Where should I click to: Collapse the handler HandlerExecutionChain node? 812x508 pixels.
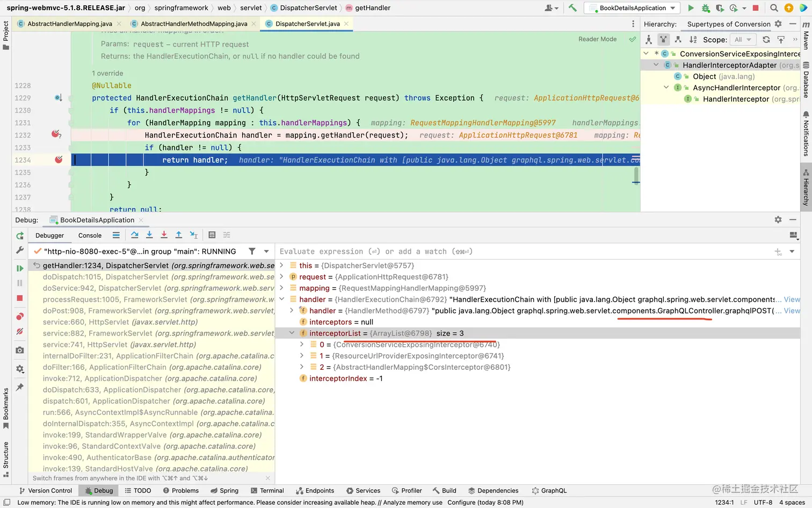point(281,299)
